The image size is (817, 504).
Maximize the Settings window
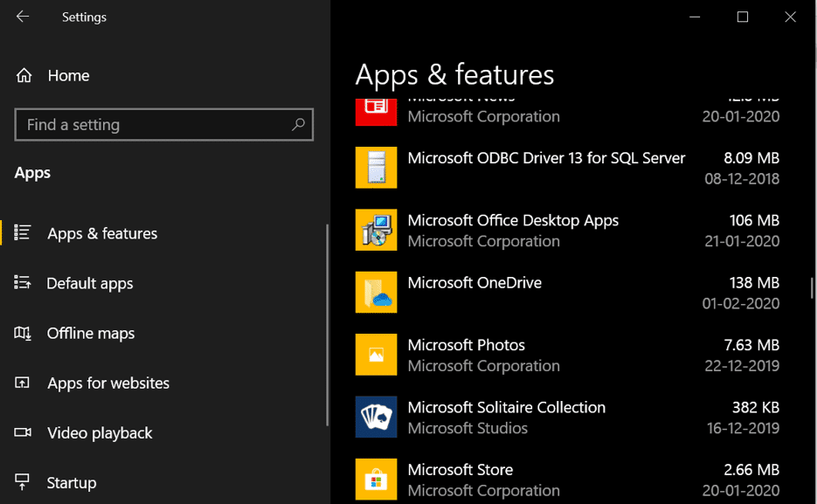[743, 17]
